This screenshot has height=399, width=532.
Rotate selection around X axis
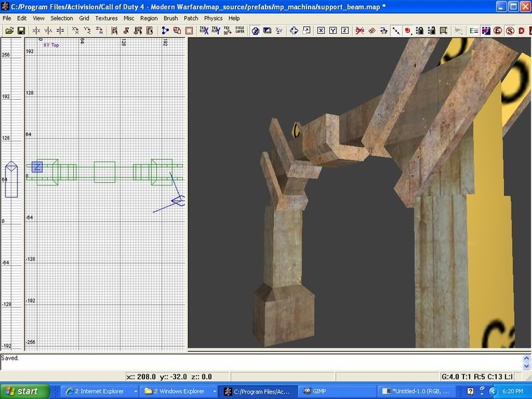[x=75, y=31]
